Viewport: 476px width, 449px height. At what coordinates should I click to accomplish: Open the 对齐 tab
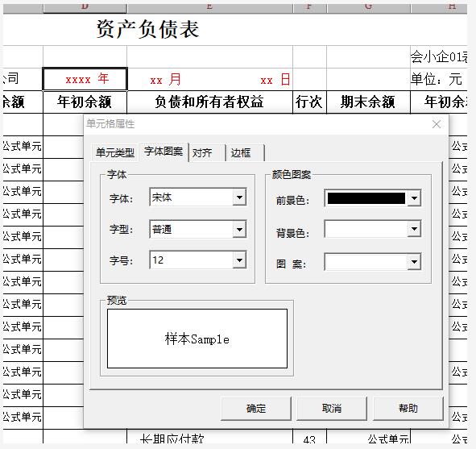(x=207, y=153)
